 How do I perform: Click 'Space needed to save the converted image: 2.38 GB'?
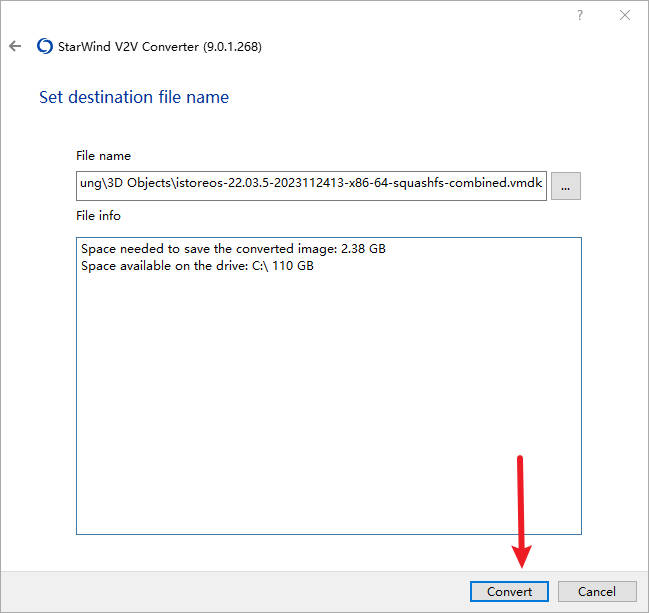pyautogui.click(x=233, y=249)
